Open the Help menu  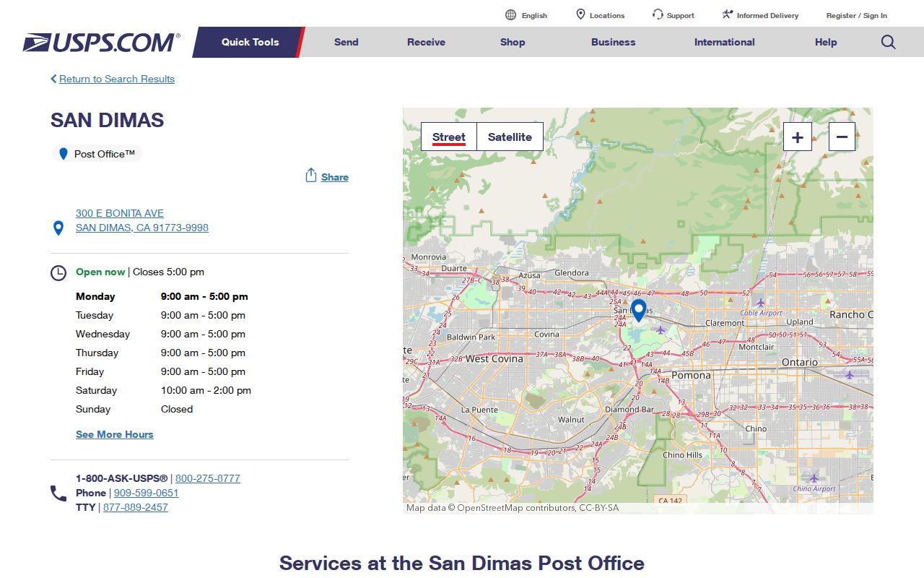pos(826,42)
